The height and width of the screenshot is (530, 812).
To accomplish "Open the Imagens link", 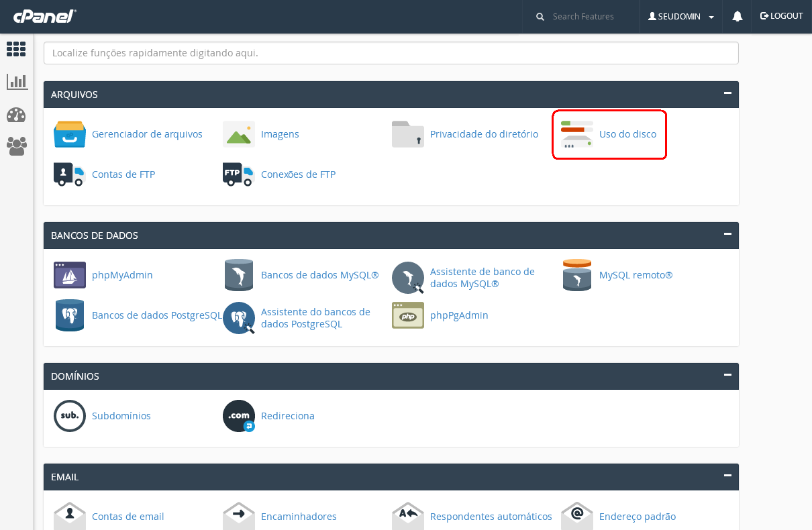I will coord(280,134).
